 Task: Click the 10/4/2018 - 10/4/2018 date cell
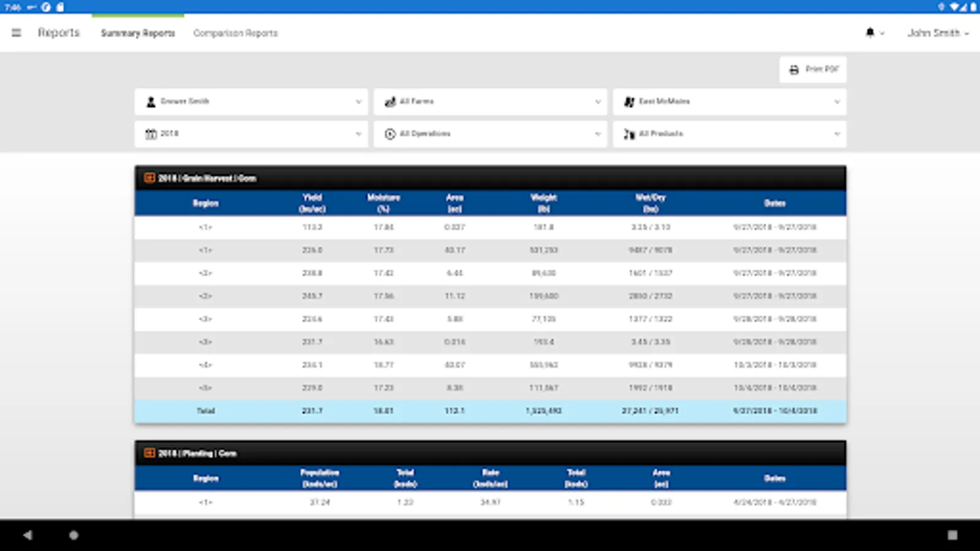775,388
